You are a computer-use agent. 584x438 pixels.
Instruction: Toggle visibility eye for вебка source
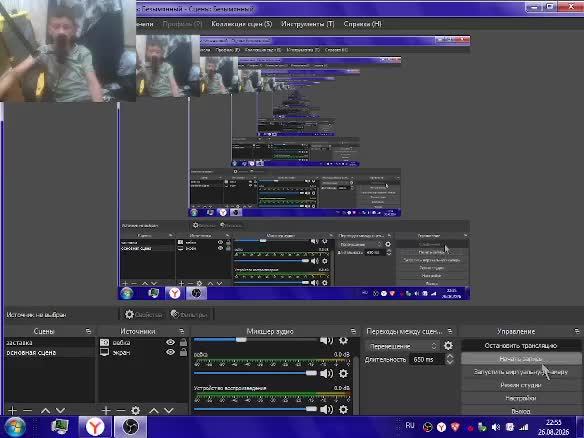click(x=170, y=342)
